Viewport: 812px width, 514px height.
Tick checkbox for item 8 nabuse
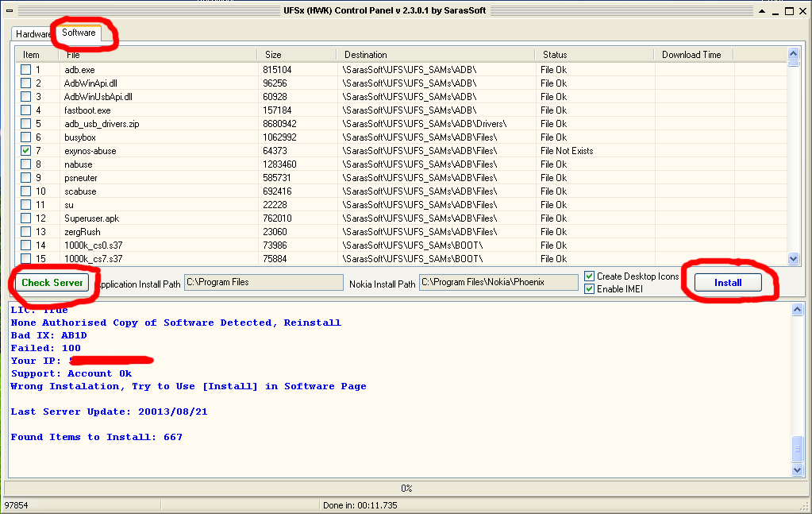(26, 164)
